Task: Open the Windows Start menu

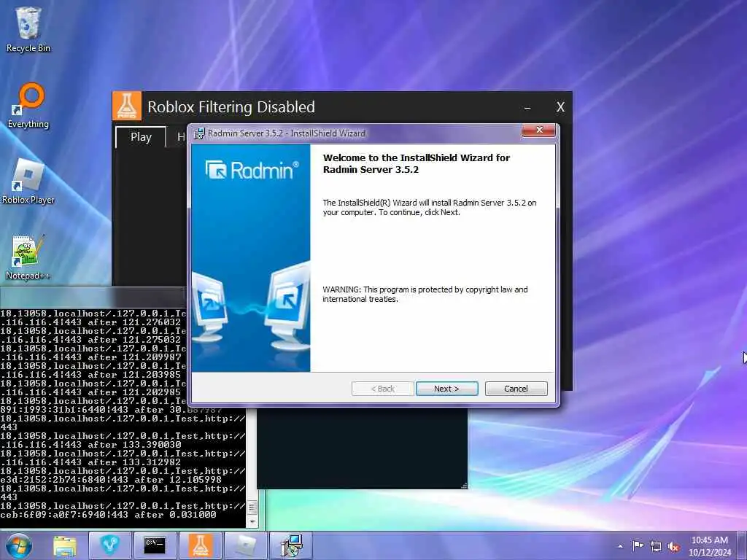Action: (x=18, y=545)
